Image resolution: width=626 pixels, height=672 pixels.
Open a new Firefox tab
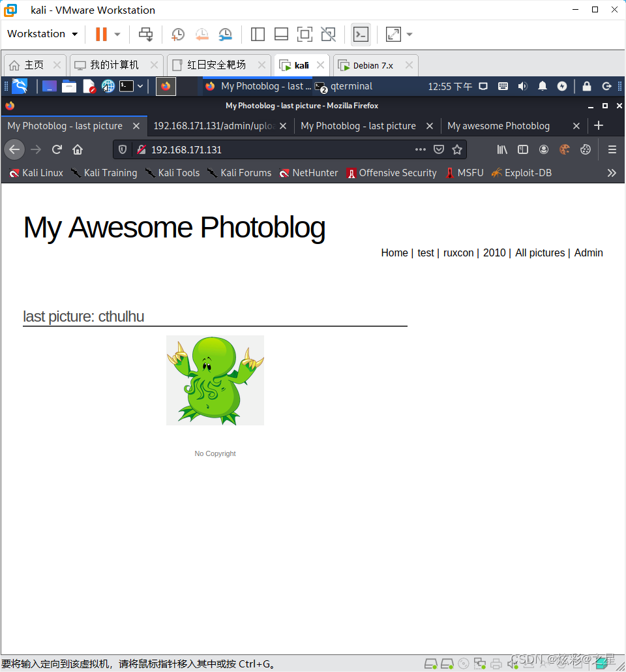[x=599, y=125]
